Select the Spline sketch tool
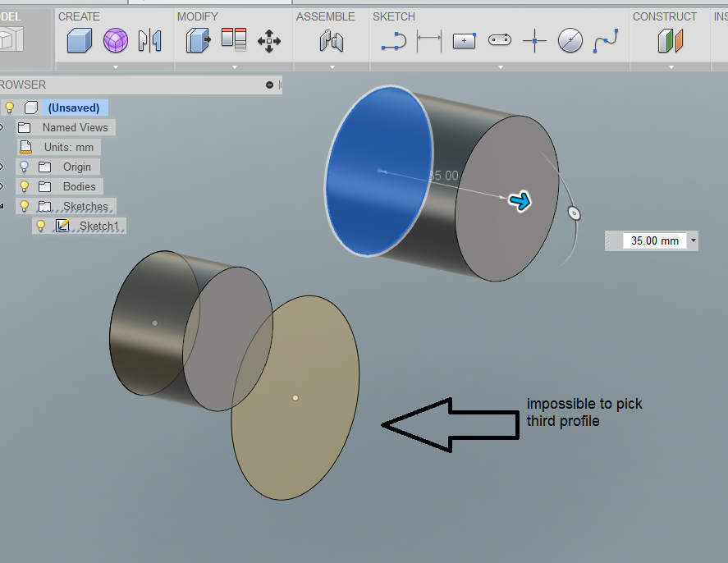This screenshot has height=563, width=728. click(606, 41)
